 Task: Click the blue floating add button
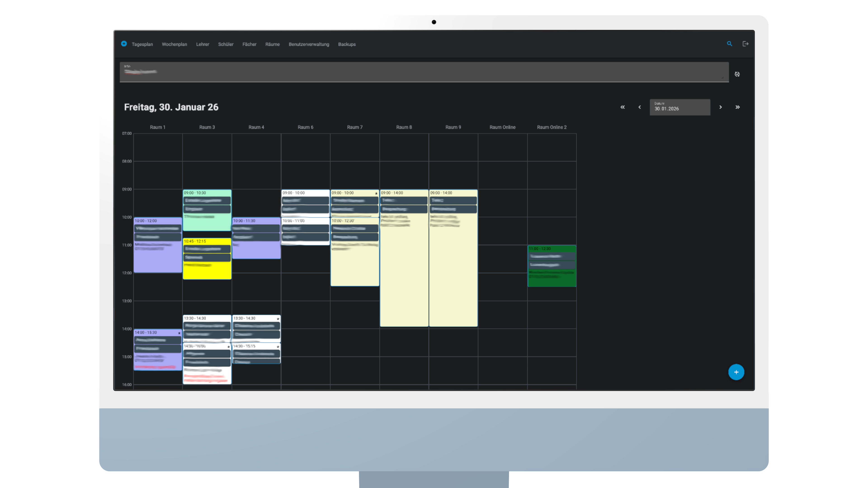[736, 372]
